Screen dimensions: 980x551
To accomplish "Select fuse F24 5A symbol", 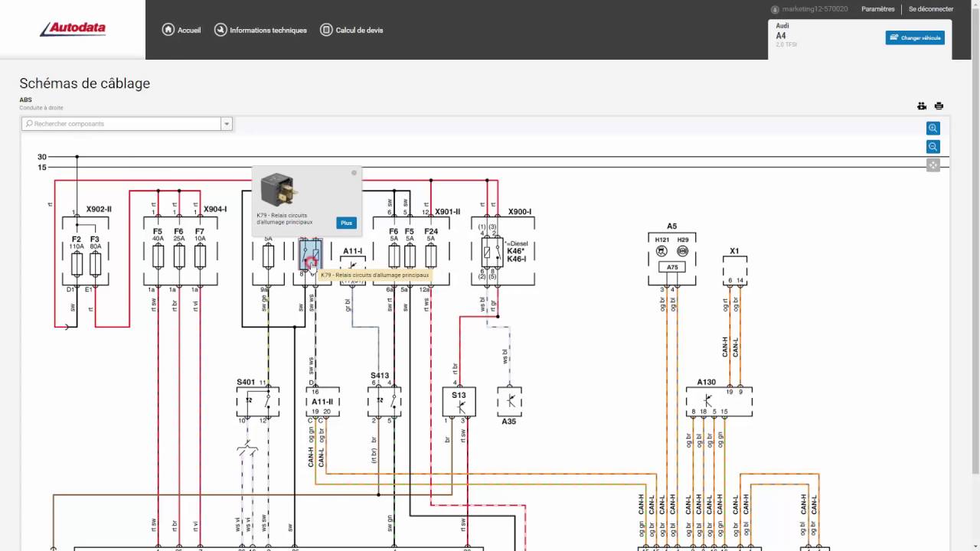I will (x=431, y=256).
